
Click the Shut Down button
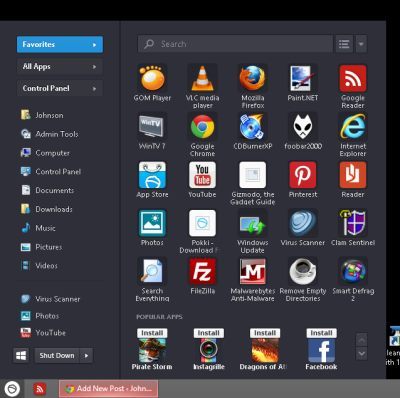57,356
